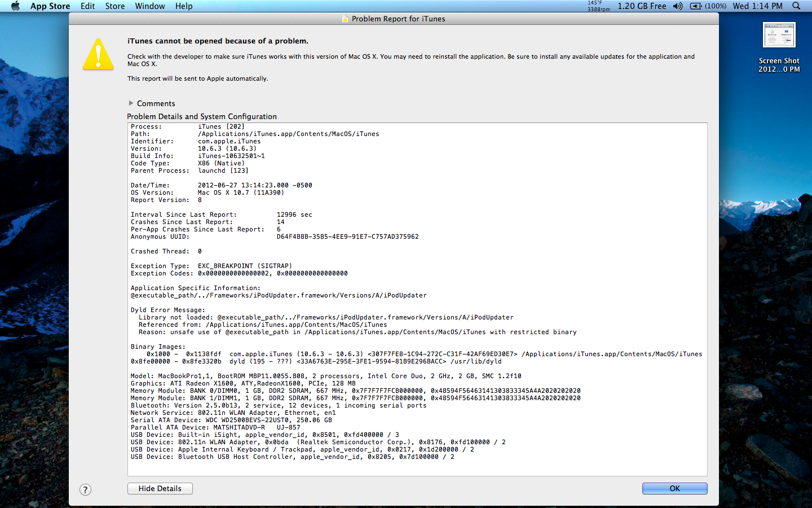The image size is (812, 508).
Task: Click the 'Model: MacBookPro1,1' line
Action: click(326, 376)
